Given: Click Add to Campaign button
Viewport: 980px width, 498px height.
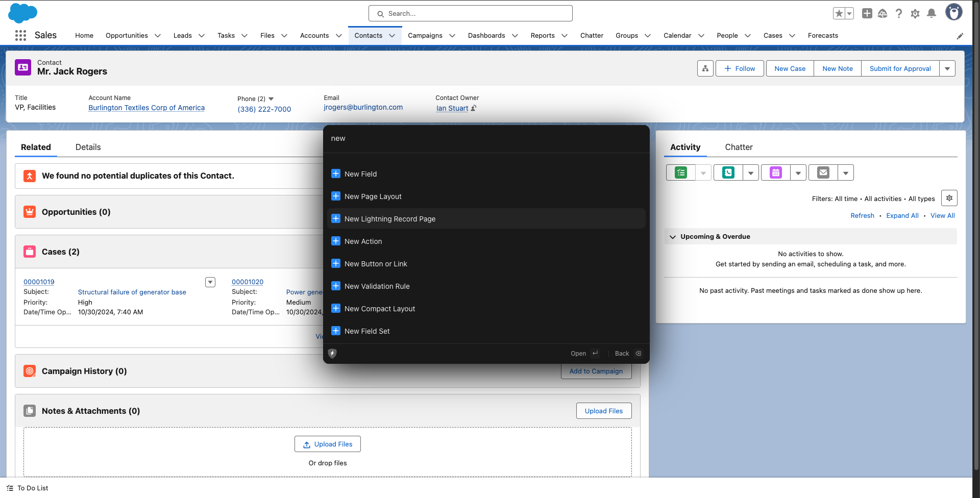Looking at the screenshot, I should [x=596, y=371].
